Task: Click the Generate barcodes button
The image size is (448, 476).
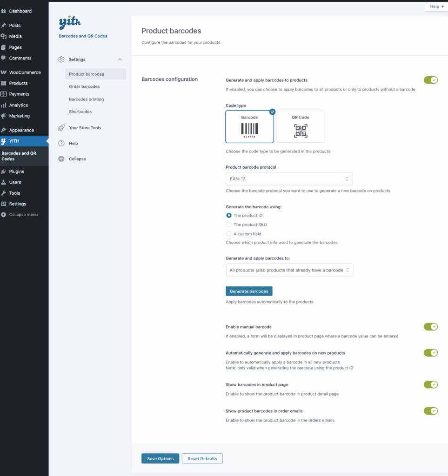Action: 249,291
